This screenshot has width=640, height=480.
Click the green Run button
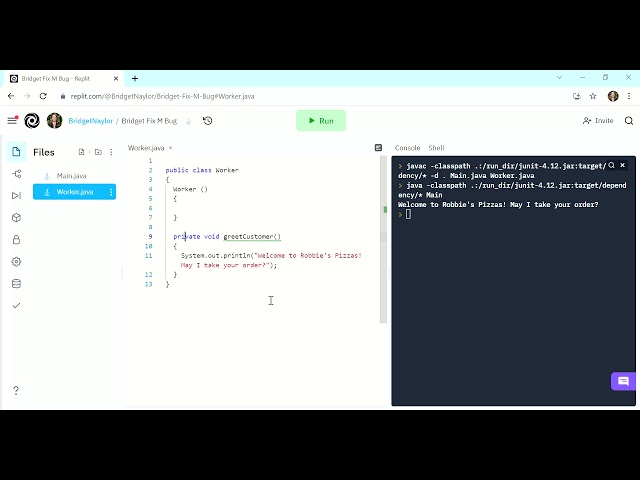coord(321,121)
